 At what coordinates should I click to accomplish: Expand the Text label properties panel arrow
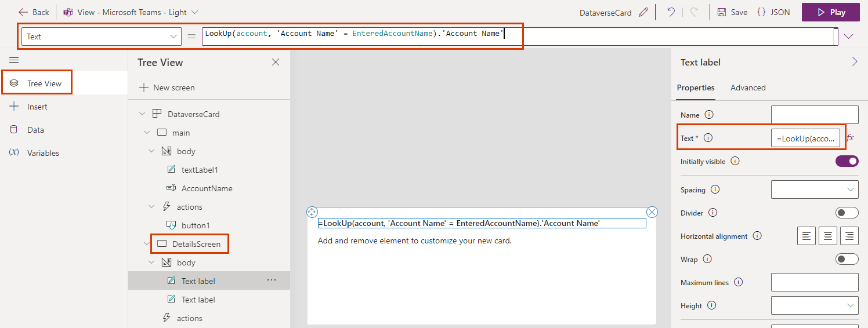[854, 62]
